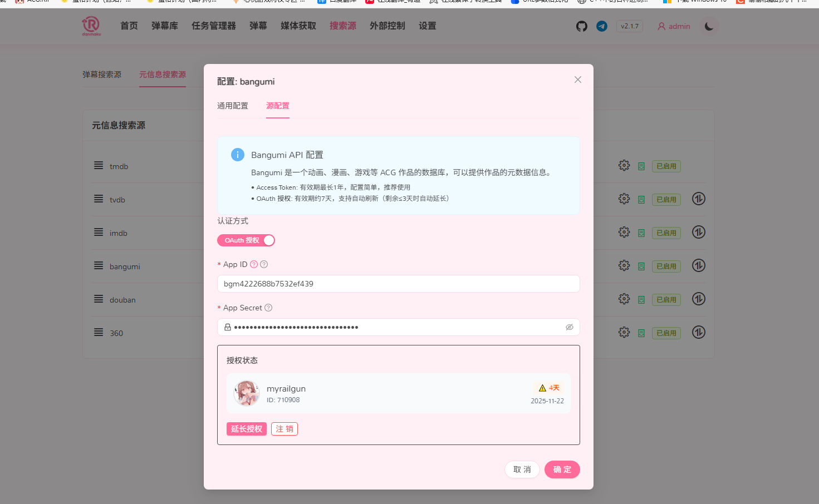819x504 pixels.
Task: Open the 弹幕搜索源 tab
Action: [102, 73]
